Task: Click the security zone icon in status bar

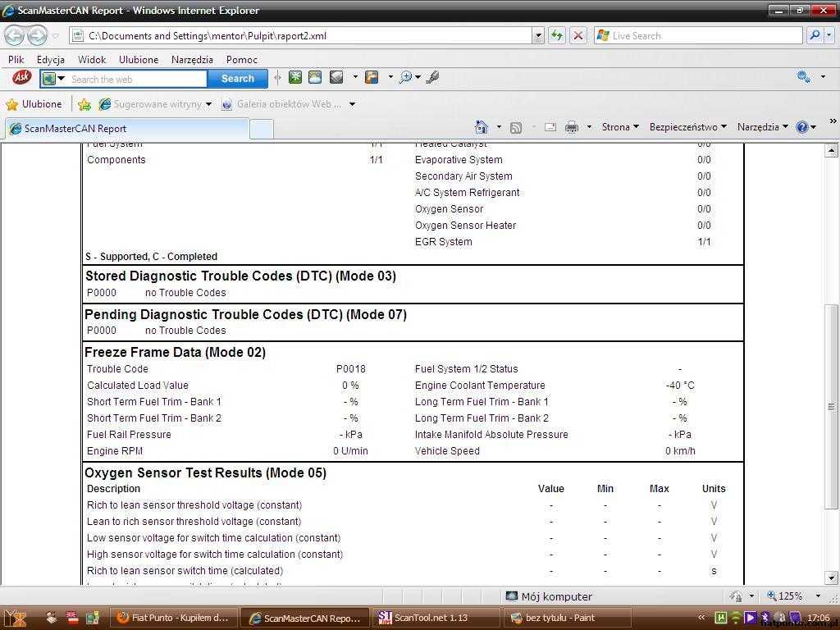Action: [x=736, y=596]
